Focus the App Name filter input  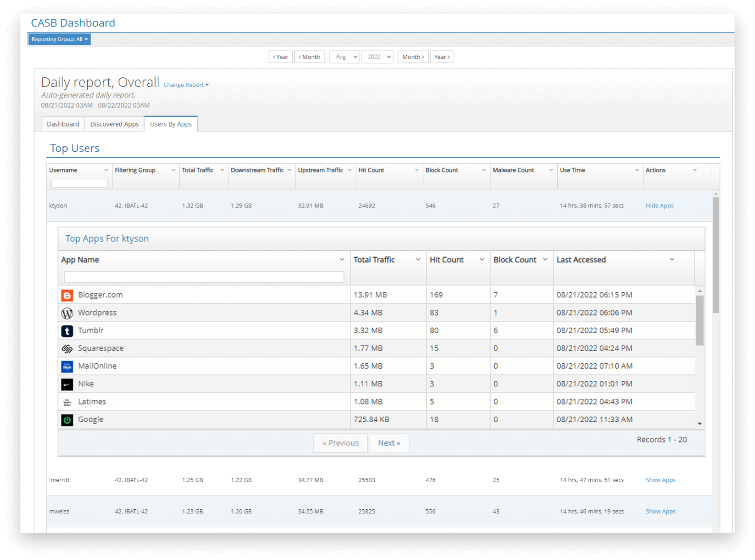pos(204,277)
